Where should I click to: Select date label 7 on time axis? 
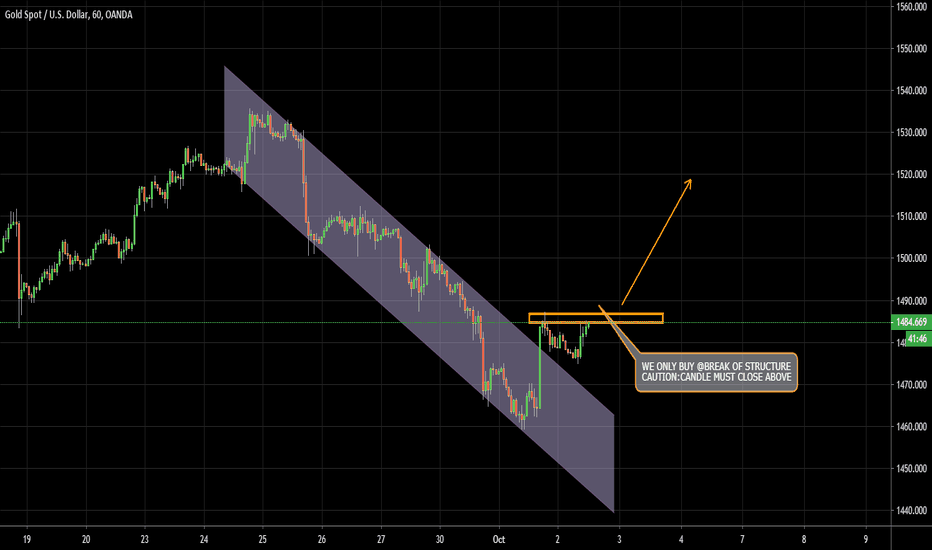pyautogui.click(x=742, y=540)
